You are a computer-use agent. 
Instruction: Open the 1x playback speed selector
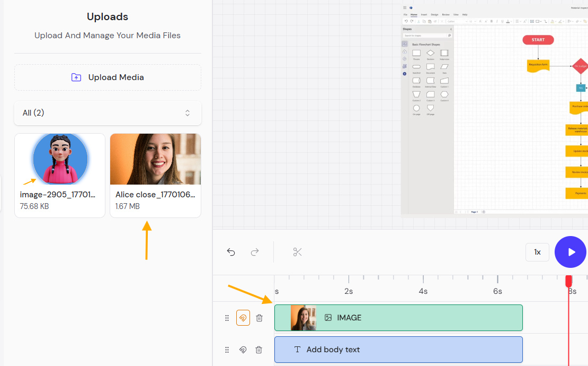click(537, 252)
